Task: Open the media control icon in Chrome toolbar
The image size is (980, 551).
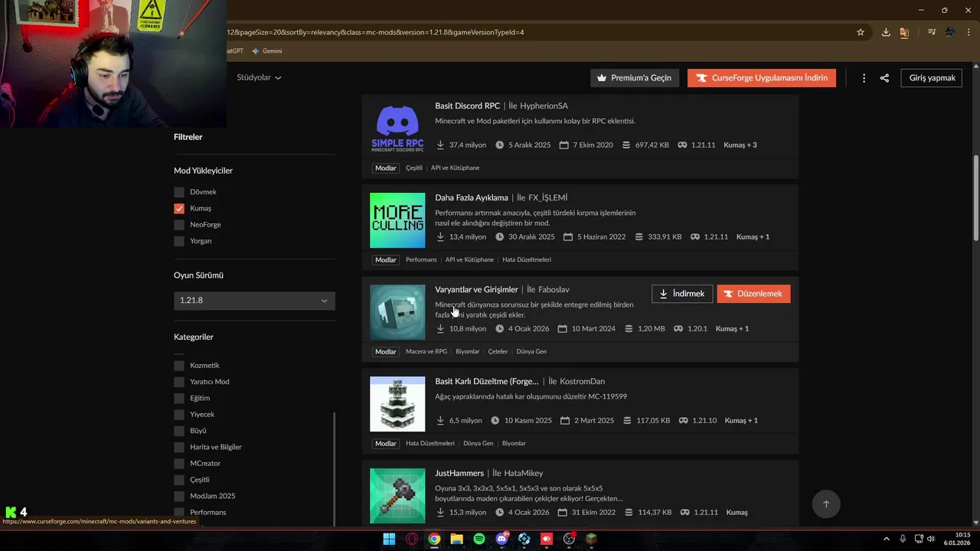Action: point(932,32)
